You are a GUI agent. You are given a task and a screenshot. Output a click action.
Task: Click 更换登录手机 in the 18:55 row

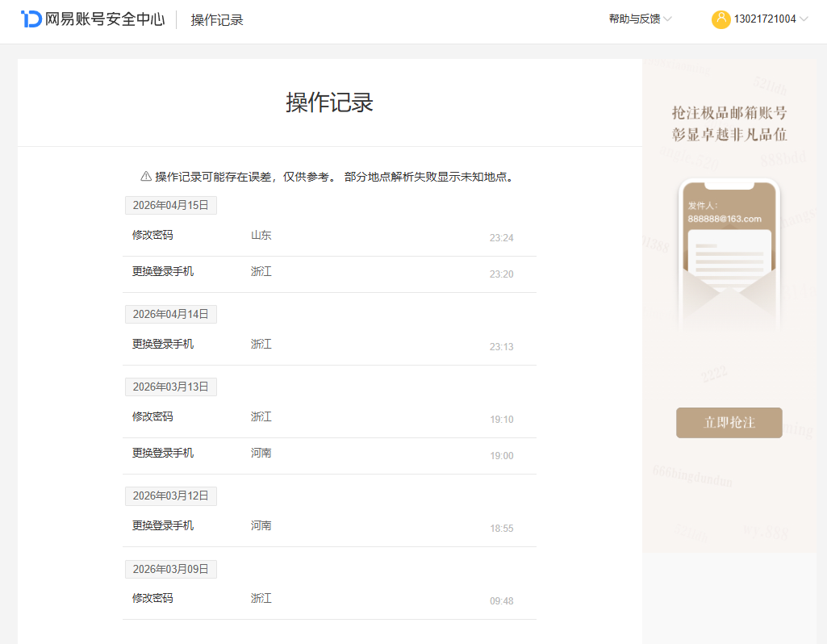click(x=163, y=526)
